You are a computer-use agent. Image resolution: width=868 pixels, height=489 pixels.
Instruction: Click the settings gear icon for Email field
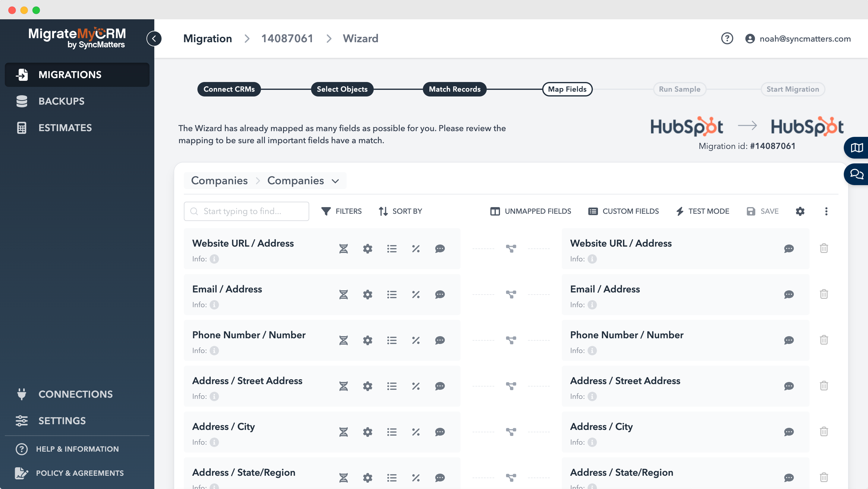coord(368,295)
